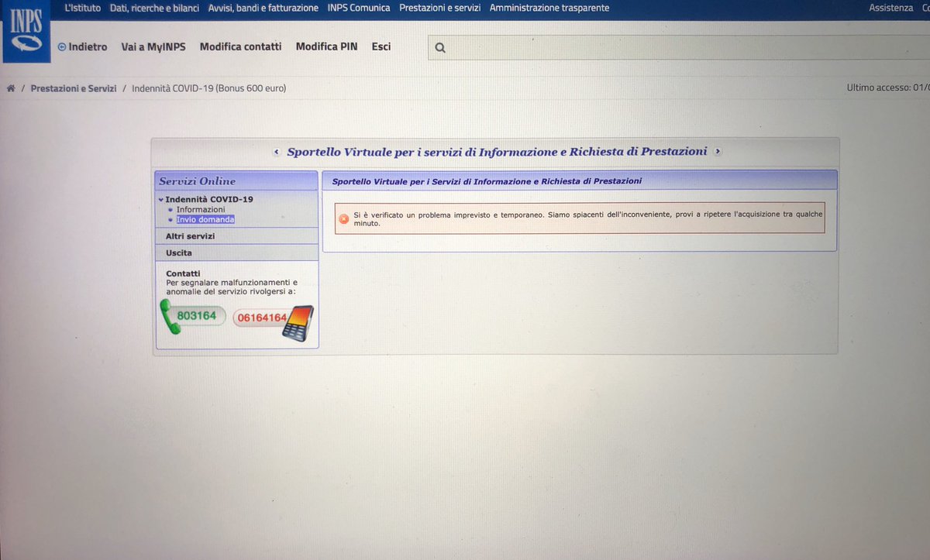The height and width of the screenshot is (560, 930).
Task: Click Servizi Online sidebar header
Action: point(236,180)
